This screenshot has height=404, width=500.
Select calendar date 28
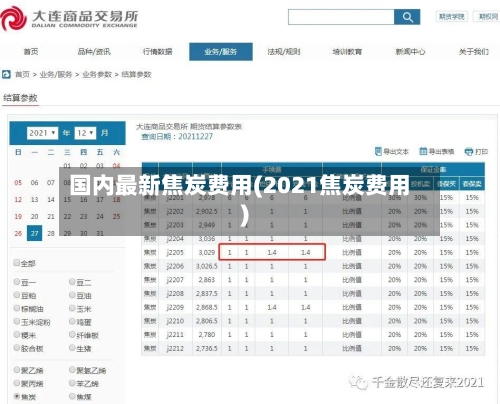pos(51,233)
